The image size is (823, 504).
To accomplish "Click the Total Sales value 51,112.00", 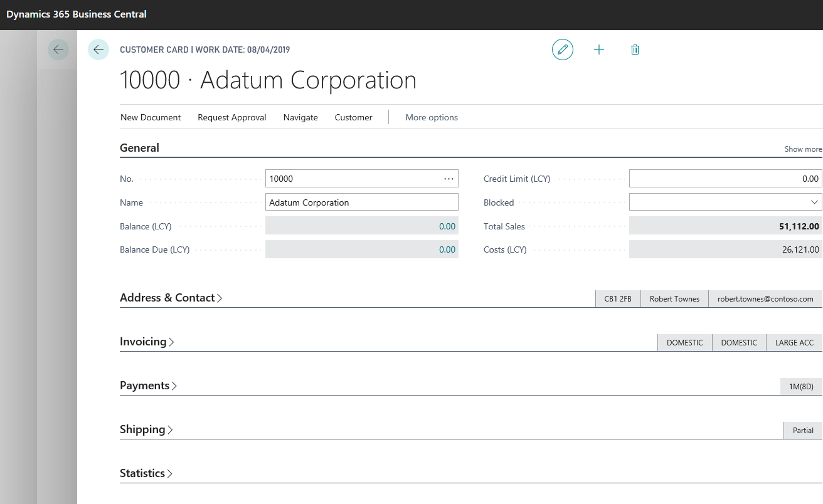I will tap(799, 226).
